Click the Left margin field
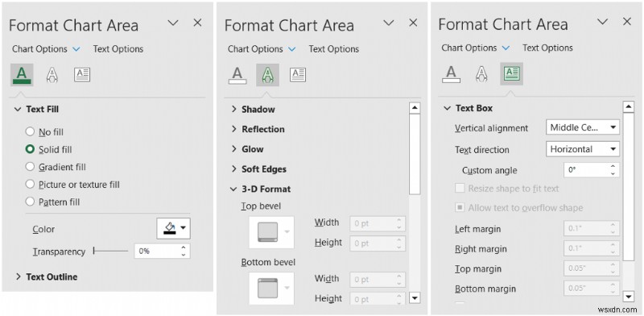Screen dimensions: 644x316 (592, 228)
